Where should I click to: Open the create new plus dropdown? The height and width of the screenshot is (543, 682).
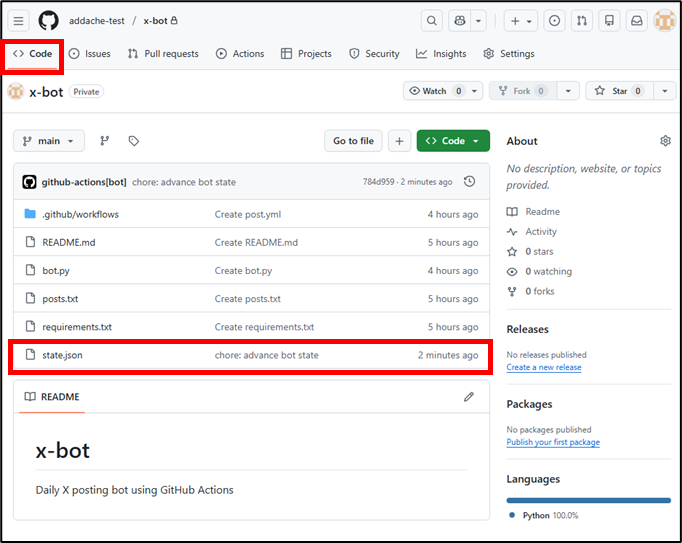pyautogui.click(x=520, y=20)
